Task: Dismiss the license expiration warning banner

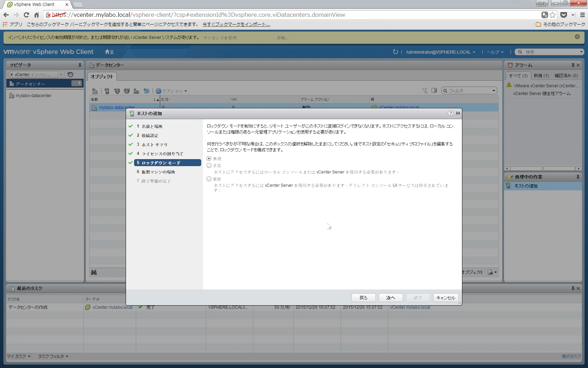Action: pos(577,37)
